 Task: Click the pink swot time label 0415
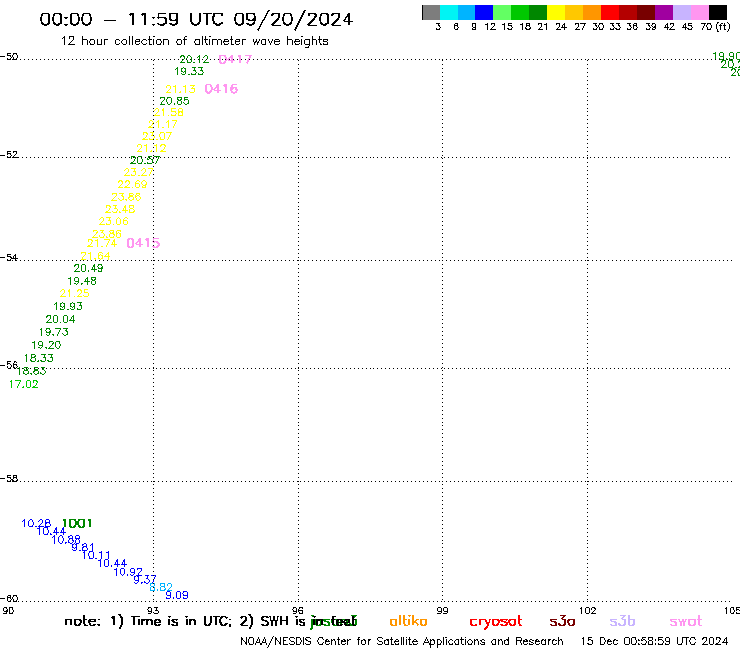143,243
